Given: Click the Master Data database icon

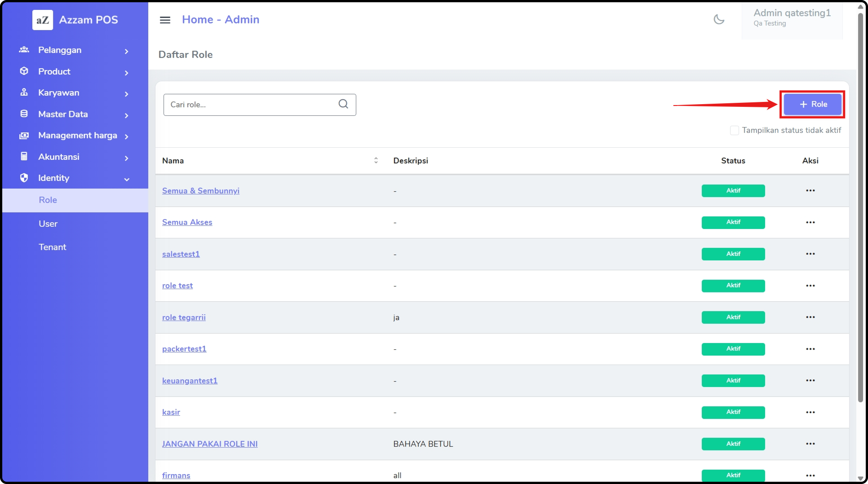Looking at the screenshot, I should 24,114.
